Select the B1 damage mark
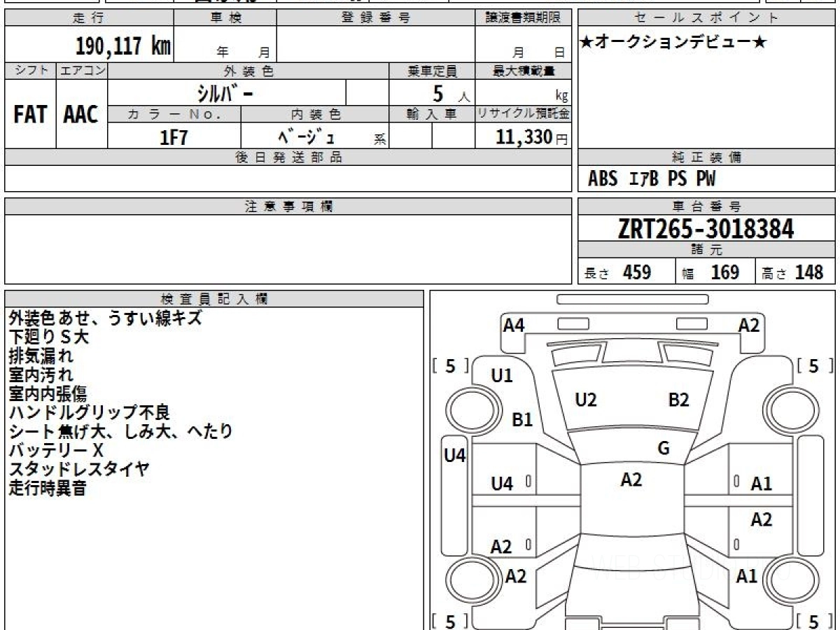The width and height of the screenshot is (840, 630). click(x=522, y=420)
